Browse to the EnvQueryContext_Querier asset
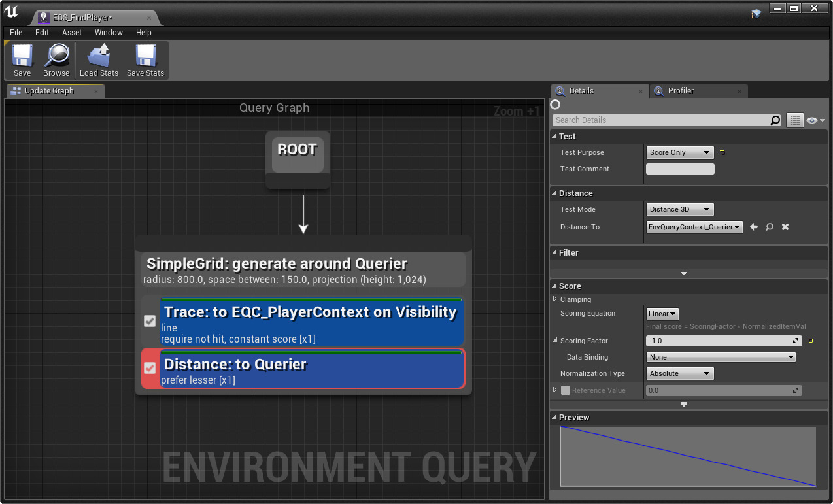 [x=769, y=227]
